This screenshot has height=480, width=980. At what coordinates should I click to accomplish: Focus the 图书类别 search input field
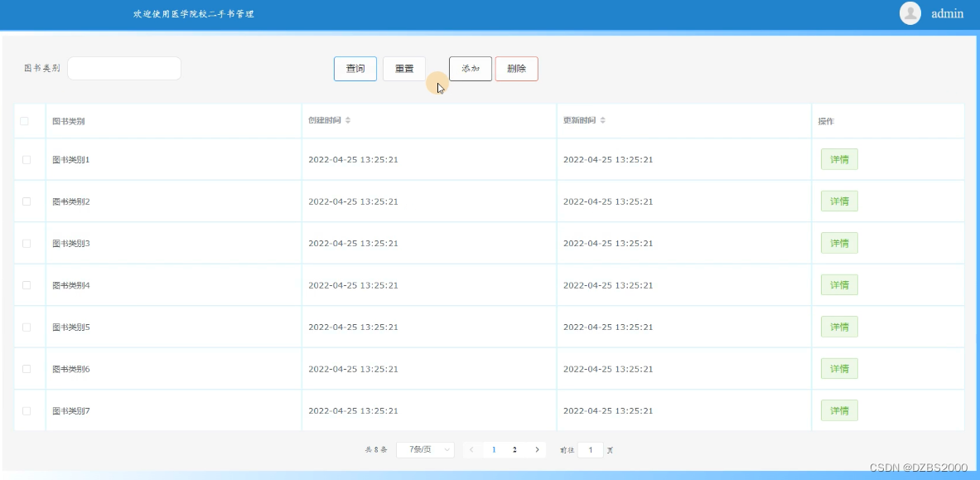click(x=123, y=68)
